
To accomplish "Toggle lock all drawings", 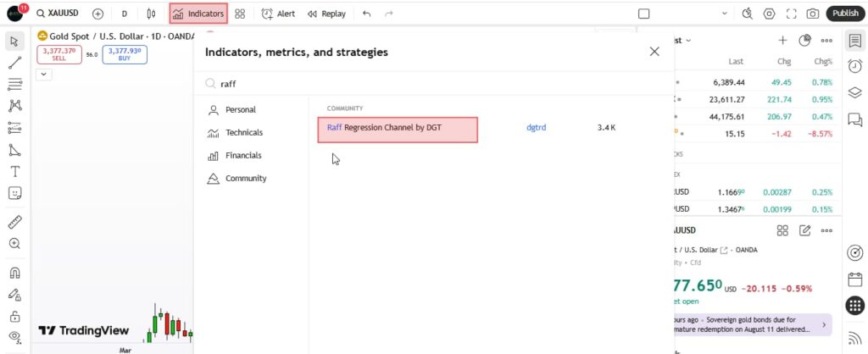I will pyautogui.click(x=15, y=317).
